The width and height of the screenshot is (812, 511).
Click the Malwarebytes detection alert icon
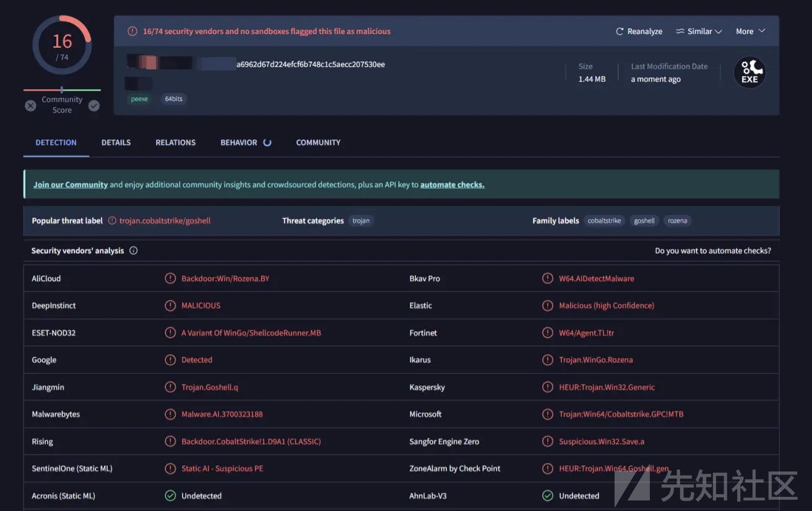point(170,414)
